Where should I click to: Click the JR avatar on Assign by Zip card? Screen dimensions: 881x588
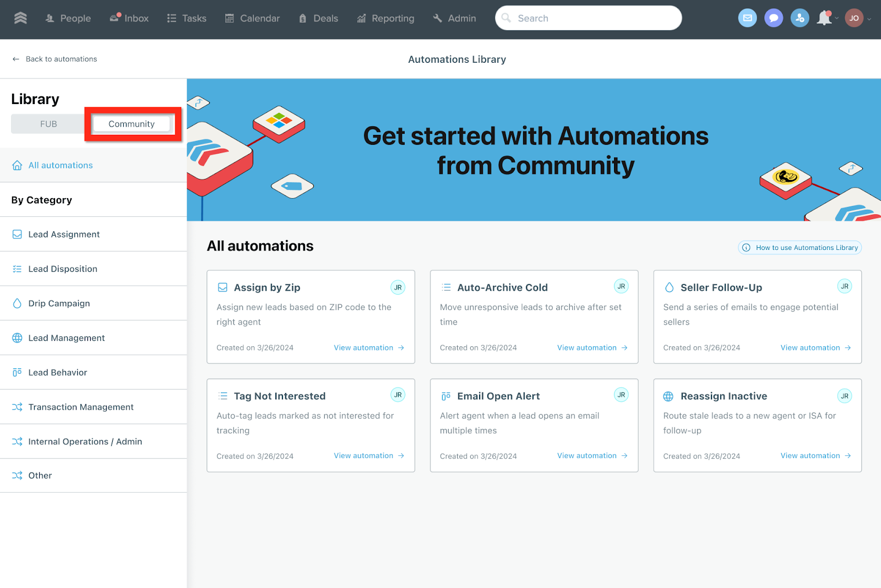point(398,287)
